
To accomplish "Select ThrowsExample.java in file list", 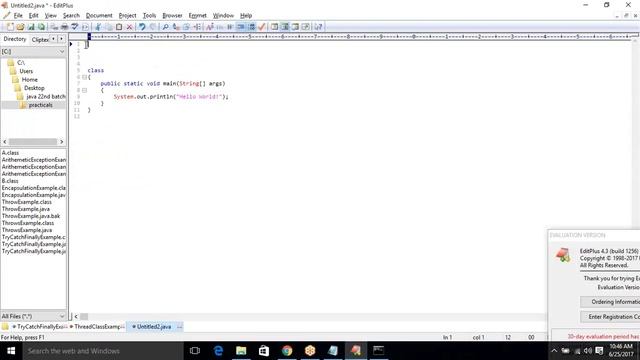I will 27,230.
